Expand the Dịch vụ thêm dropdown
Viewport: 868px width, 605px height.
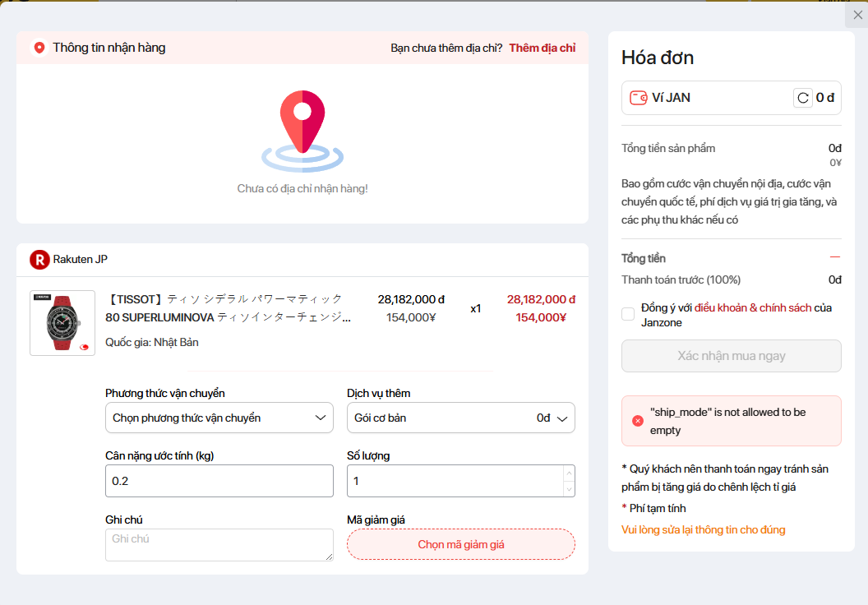460,418
